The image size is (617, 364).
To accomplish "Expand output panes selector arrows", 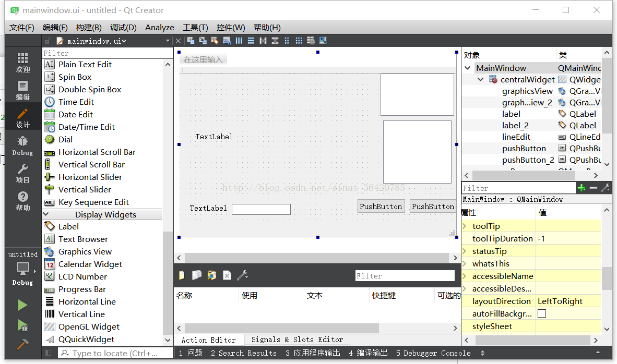I will pyautogui.click(x=482, y=353).
